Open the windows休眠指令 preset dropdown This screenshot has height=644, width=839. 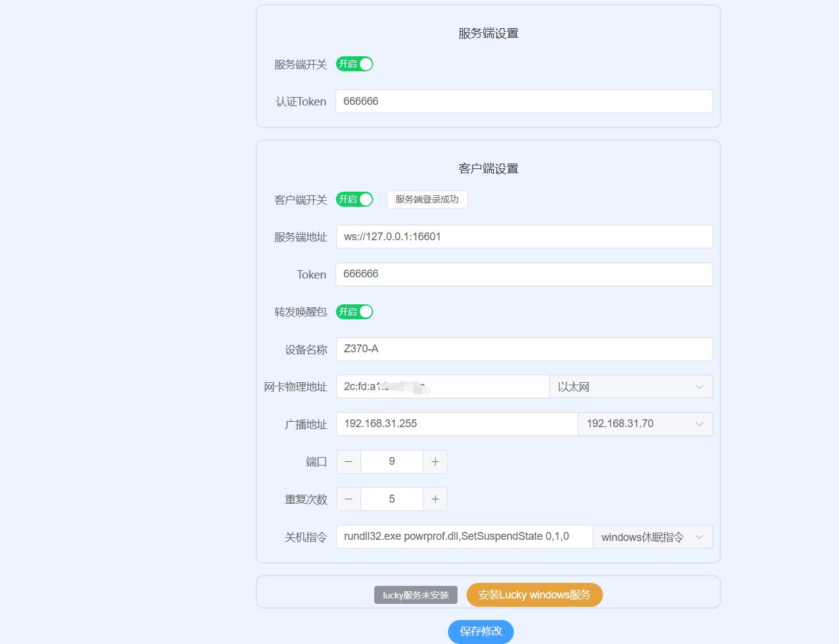[x=653, y=537]
